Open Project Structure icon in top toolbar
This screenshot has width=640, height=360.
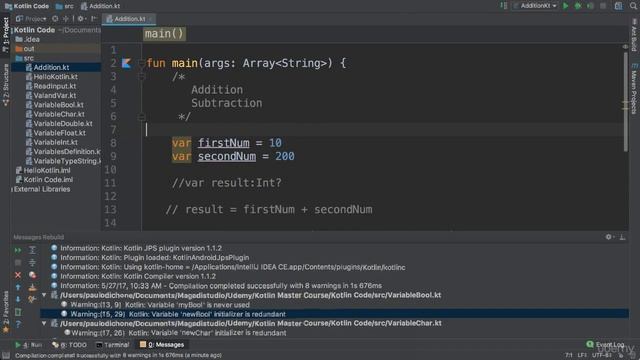[x=619, y=6]
